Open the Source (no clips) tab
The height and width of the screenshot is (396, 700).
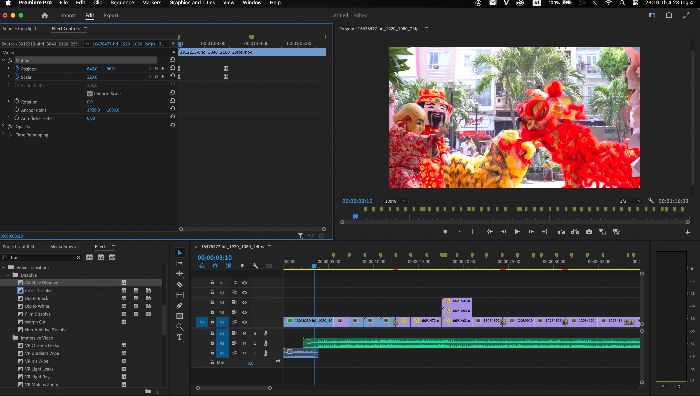[x=19, y=29]
